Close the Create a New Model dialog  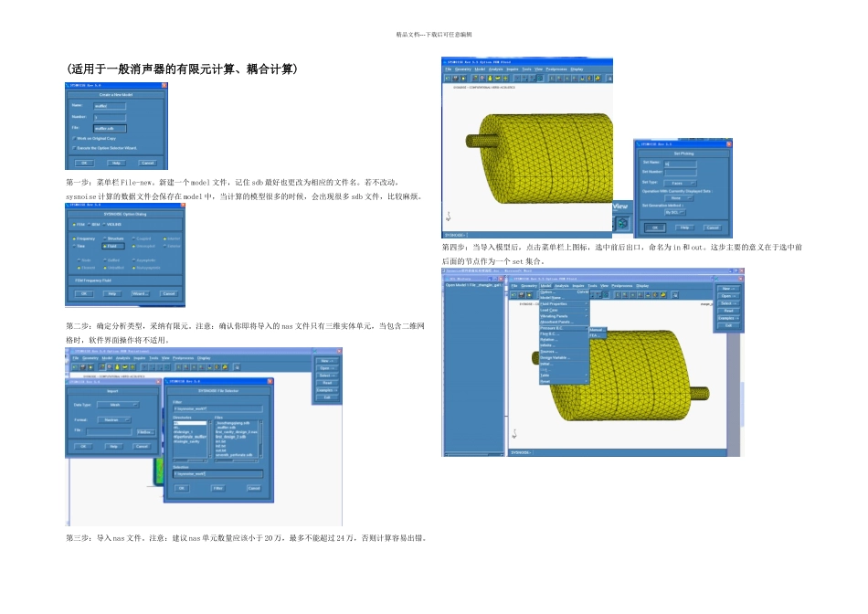click(x=164, y=85)
